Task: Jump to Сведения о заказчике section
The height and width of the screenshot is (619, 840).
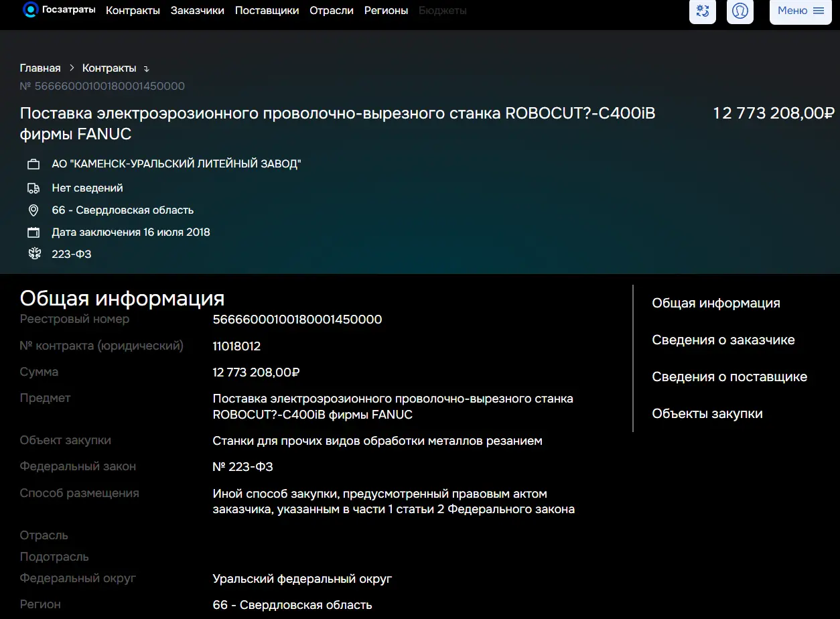Action: [723, 340]
